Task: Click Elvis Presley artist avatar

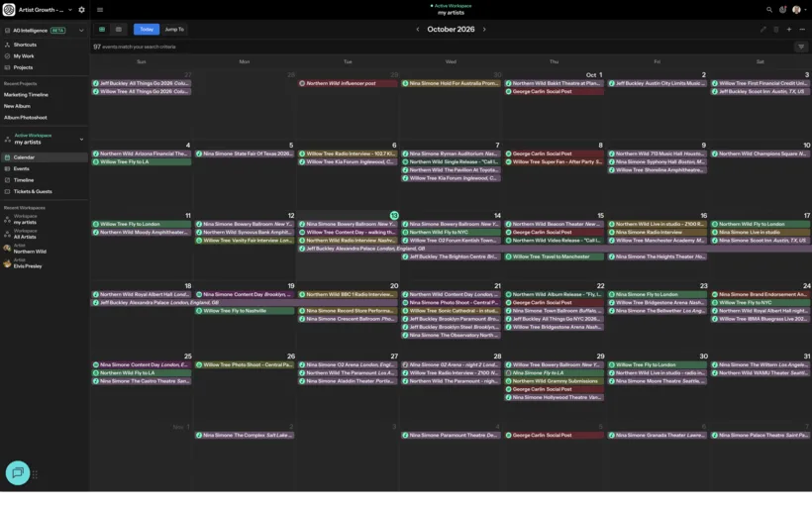Action: coord(7,263)
